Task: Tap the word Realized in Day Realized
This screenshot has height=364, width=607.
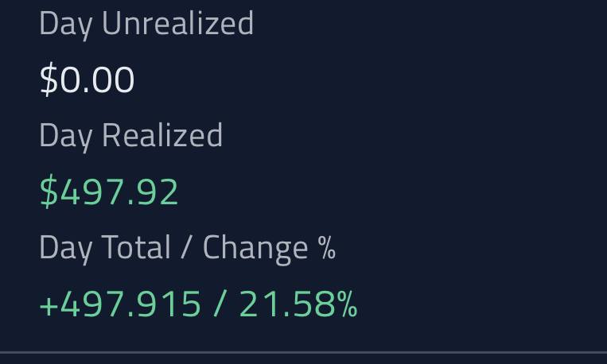Action: (162, 136)
